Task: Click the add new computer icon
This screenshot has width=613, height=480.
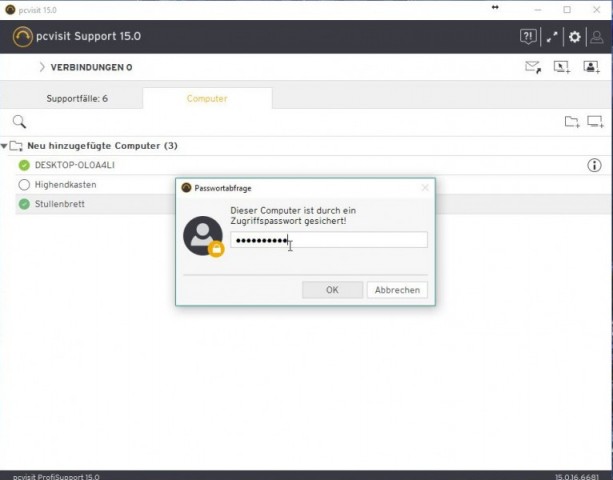Action: [x=595, y=122]
